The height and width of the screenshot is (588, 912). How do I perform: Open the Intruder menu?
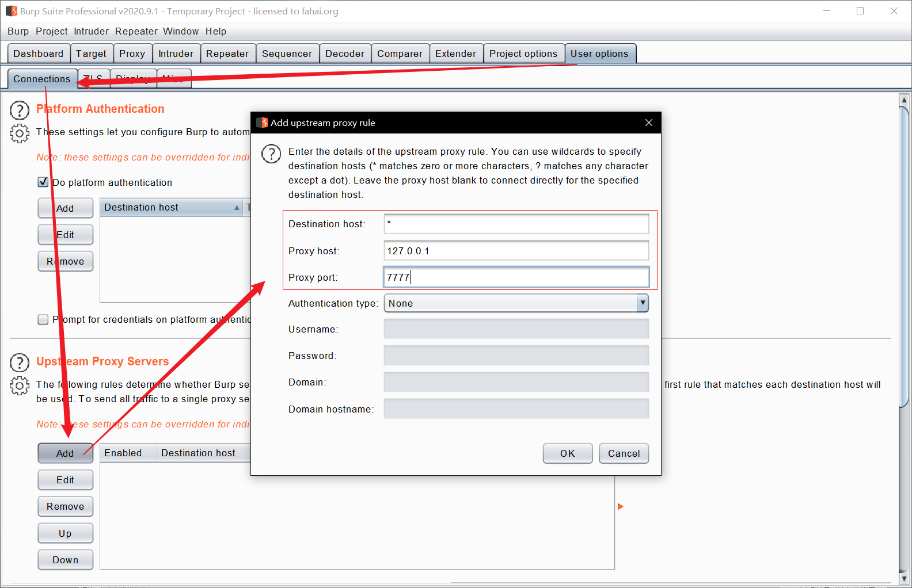tap(91, 31)
